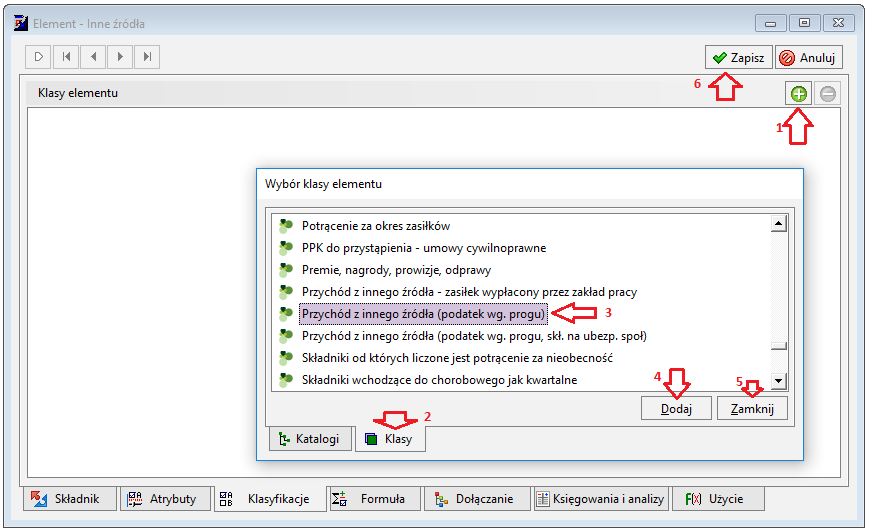Switch to the Katalogi tab
The height and width of the screenshot is (531, 872).
311,439
